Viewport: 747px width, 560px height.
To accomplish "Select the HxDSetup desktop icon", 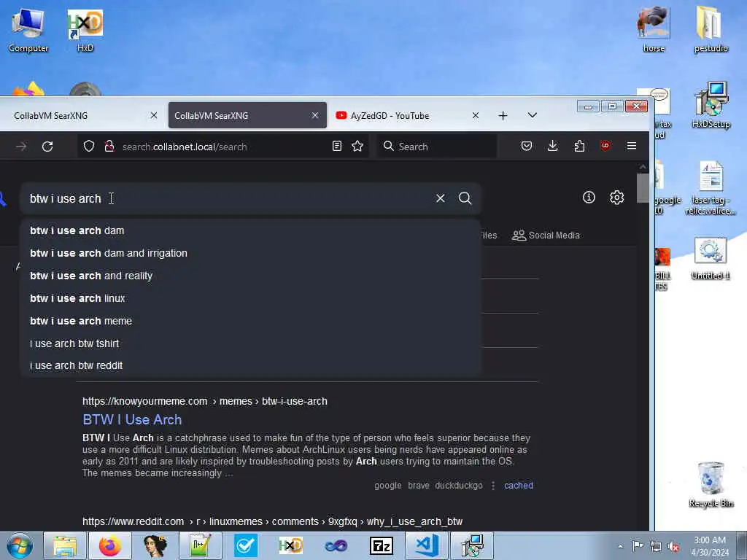I will (711, 105).
